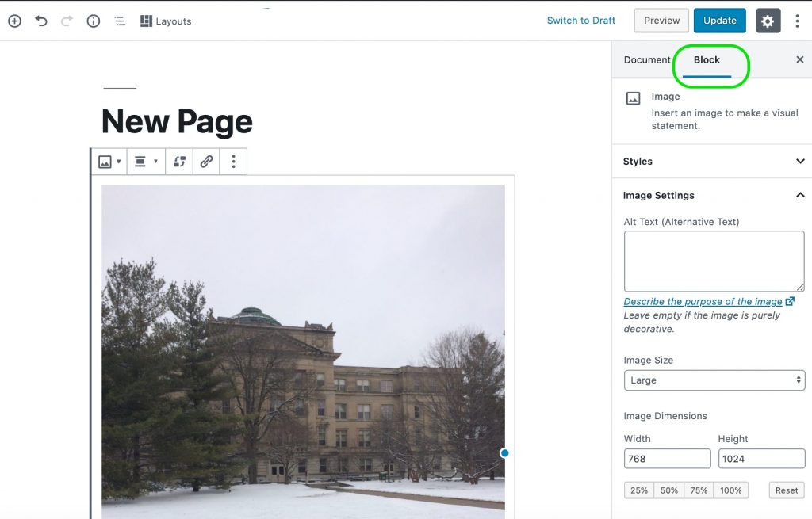
Task: Click the blue Update button
Action: [x=719, y=21]
